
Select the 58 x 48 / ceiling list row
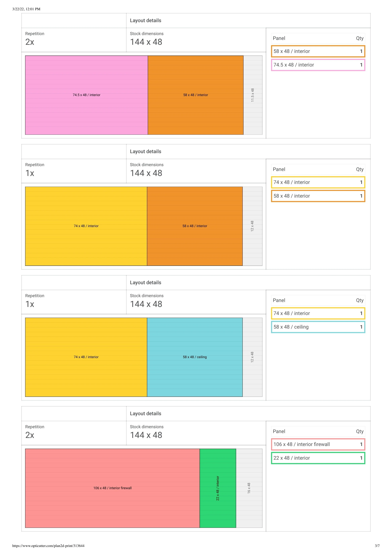pyautogui.click(x=318, y=327)
